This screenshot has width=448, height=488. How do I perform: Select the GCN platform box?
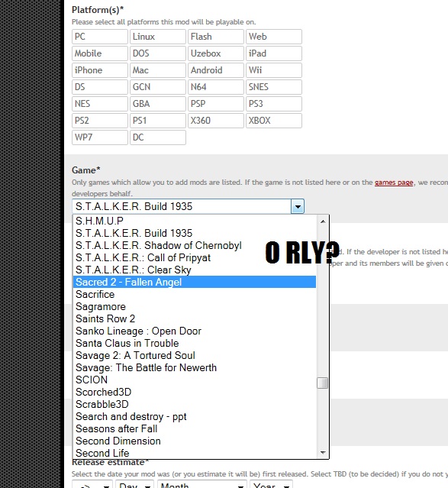click(x=158, y=87)
